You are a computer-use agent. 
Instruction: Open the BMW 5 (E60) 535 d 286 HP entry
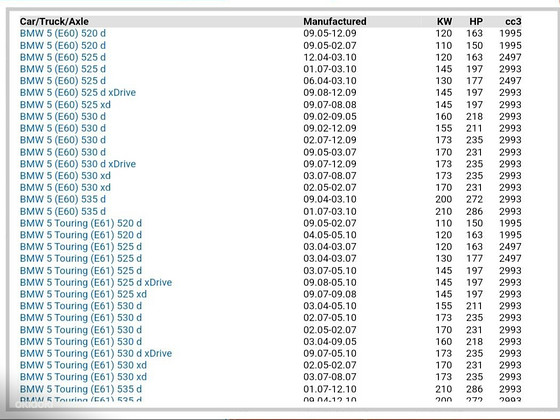pyautogui.click(x=63, y=211)
